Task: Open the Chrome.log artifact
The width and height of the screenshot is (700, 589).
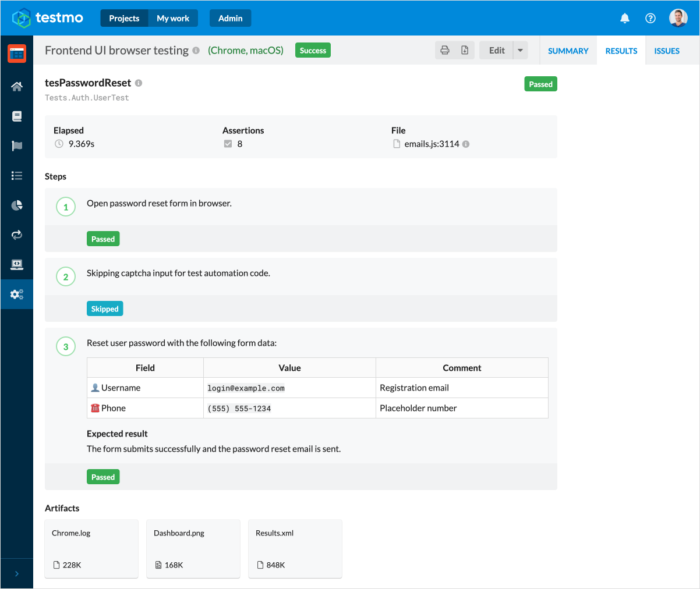Action: pyautogui.click(x=91, y=549)
